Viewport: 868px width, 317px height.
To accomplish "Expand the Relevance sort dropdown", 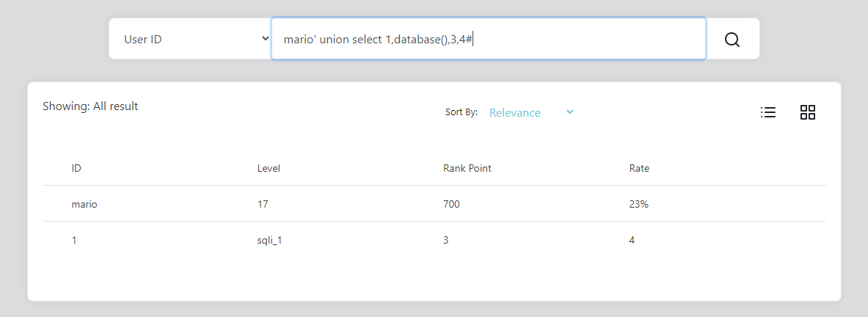I will [x=531, y=112].
